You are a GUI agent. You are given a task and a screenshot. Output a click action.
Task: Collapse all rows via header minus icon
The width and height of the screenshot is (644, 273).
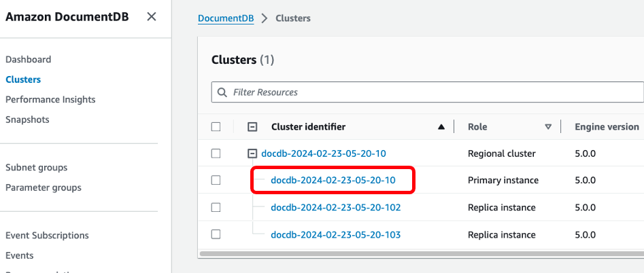coord(252,127)
